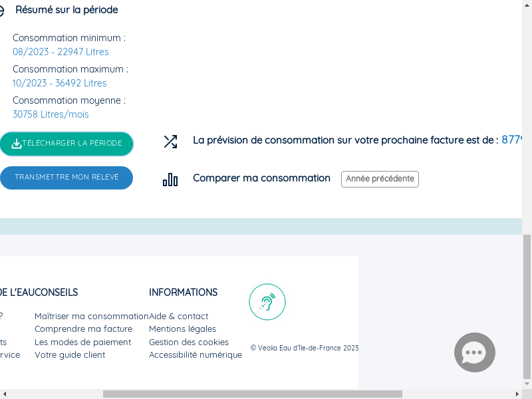Open Gestion des cookies settings
Image resolution: width=532 pixels, height=399 pixels.
pyautogui.click(x=189, y=342)
